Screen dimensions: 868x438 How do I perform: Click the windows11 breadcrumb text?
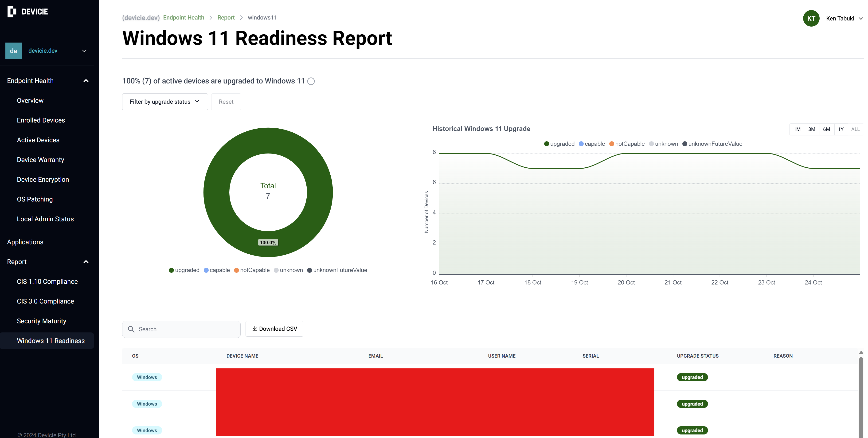pos(262,18)
